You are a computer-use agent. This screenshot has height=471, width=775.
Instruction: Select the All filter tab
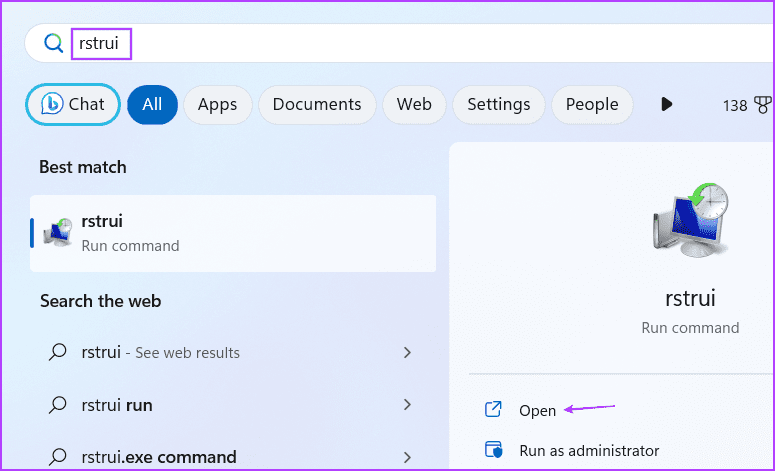coord(152,104)
